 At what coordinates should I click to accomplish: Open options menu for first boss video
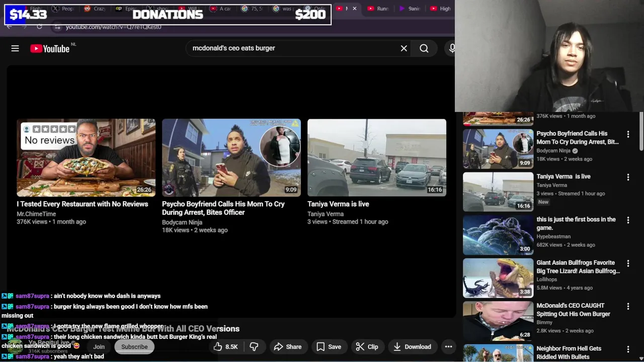tap(628, 220)
